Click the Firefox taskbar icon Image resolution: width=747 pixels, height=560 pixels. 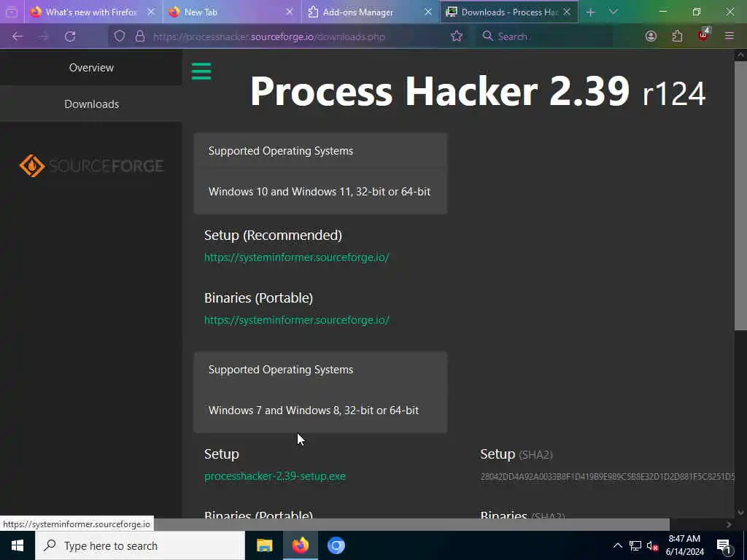pos(300,545)
